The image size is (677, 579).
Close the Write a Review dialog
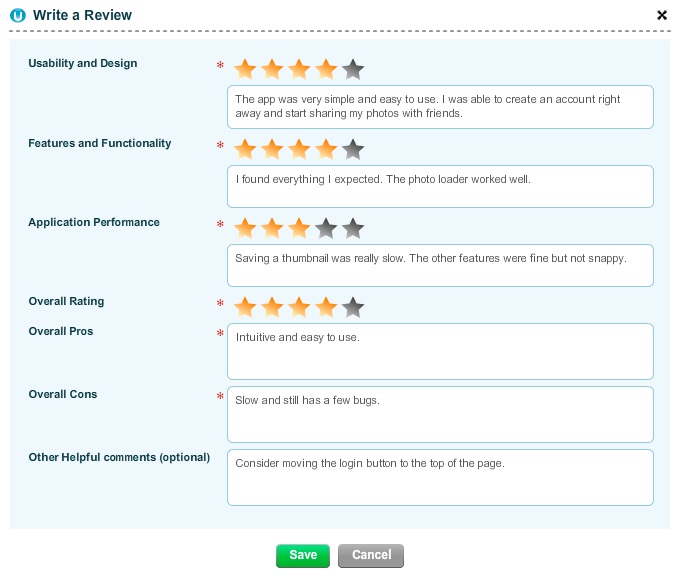661,16
